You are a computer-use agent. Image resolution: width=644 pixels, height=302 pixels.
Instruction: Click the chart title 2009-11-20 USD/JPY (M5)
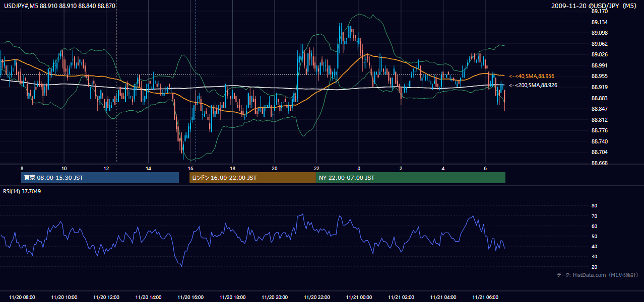tap(595, 6)
